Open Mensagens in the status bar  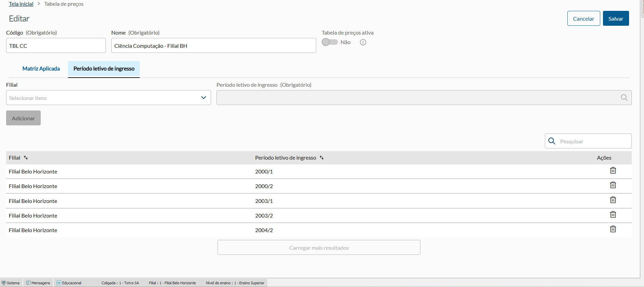38,283
